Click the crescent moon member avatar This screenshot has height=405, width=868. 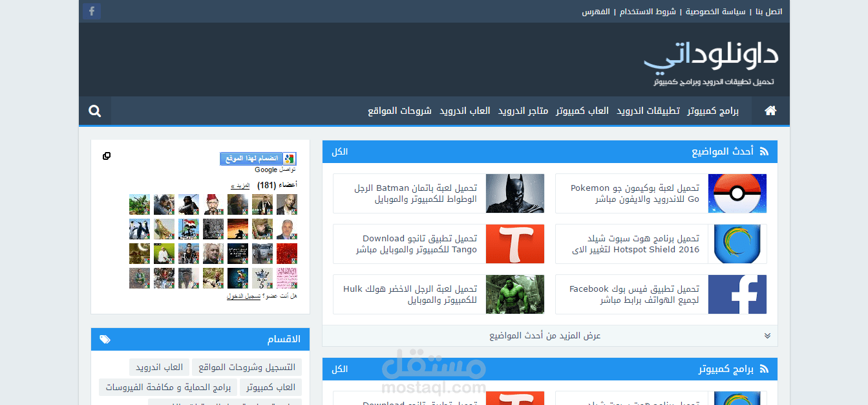click(x=140, y=254)
